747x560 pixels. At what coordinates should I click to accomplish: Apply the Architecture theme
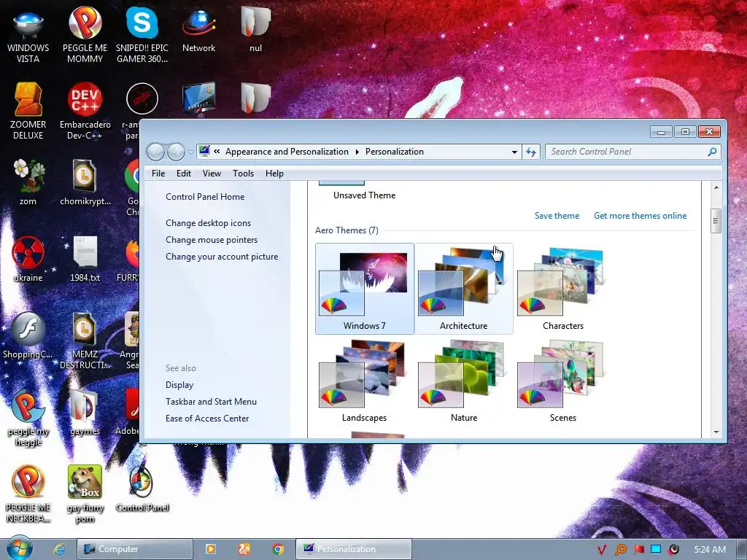[x=463, y=289]
